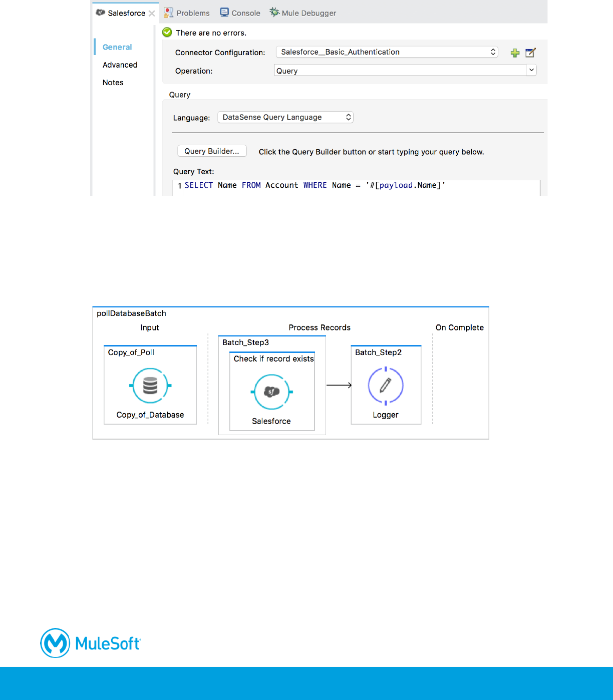Screen dimensions: 613x700
Task: Click the Batch_Step2 label
Action: 378,353
